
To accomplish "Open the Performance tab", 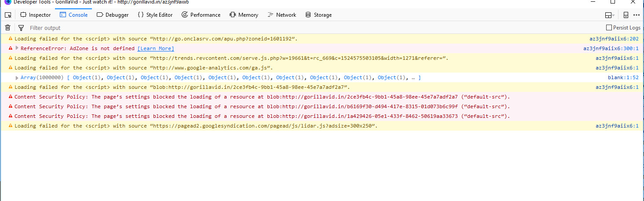I will (x=201, y=15).
